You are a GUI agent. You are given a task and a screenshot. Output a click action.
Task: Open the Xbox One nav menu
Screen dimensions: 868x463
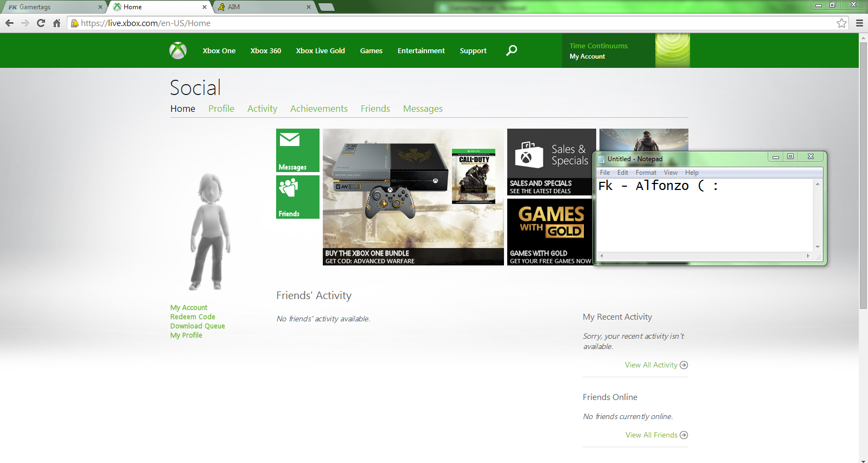219,50
